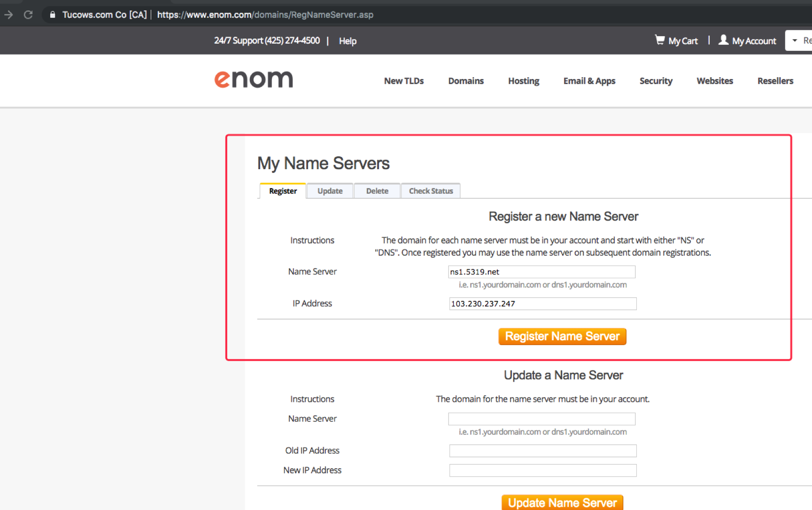Open the New TLDs menu

pos(403,81)
